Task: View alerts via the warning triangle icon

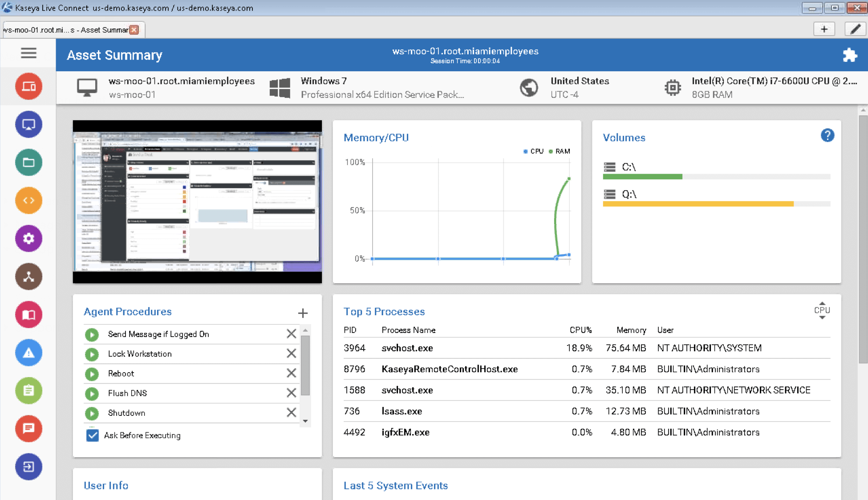Action: [28, 353]
